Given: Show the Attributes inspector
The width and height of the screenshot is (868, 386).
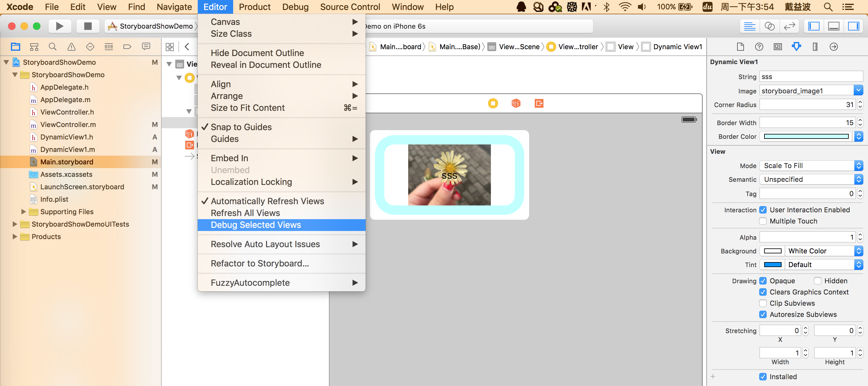Looking at the screenshot, I should pyautogui.click(x=796, y=47).
